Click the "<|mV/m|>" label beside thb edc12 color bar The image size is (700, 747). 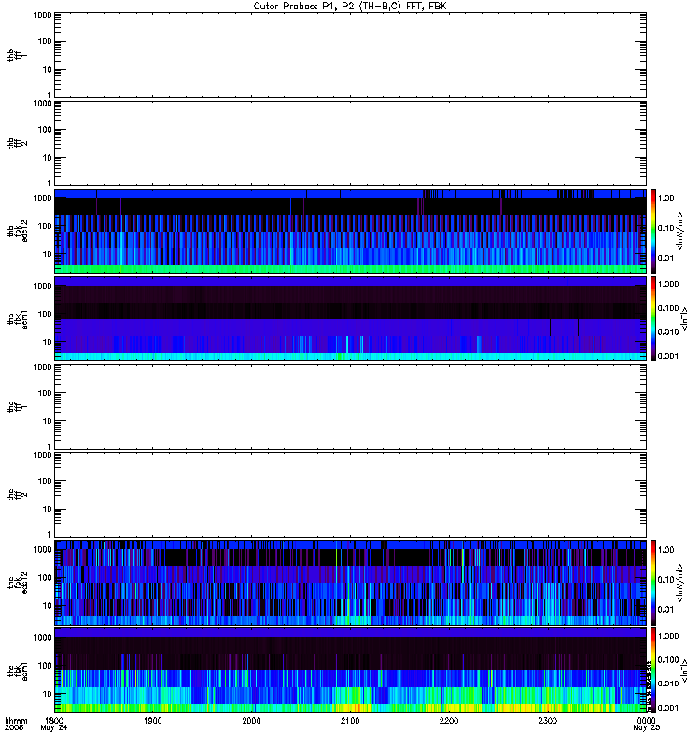pyautogui.click(x=679, y=231)
